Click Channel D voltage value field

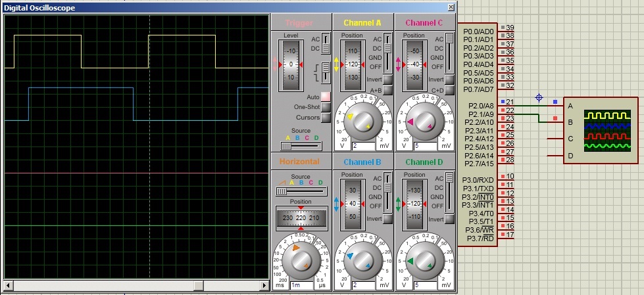pos(424,285)
